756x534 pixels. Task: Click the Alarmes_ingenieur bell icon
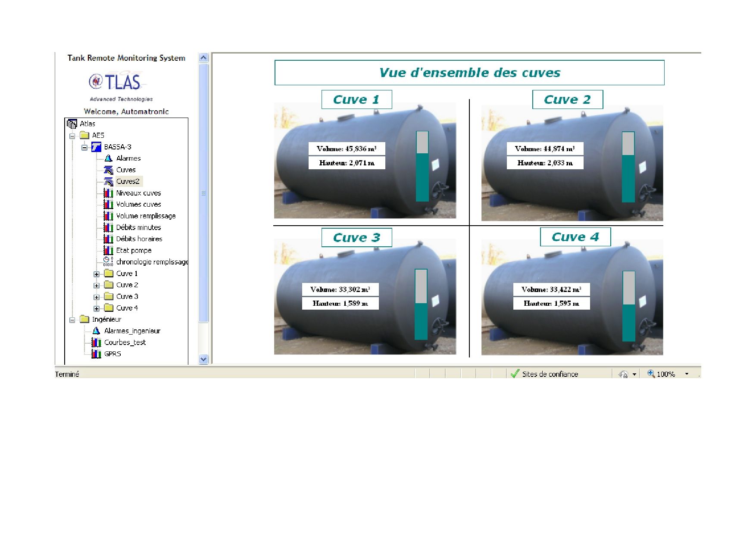pyautogui.click(x=97, y=331)
